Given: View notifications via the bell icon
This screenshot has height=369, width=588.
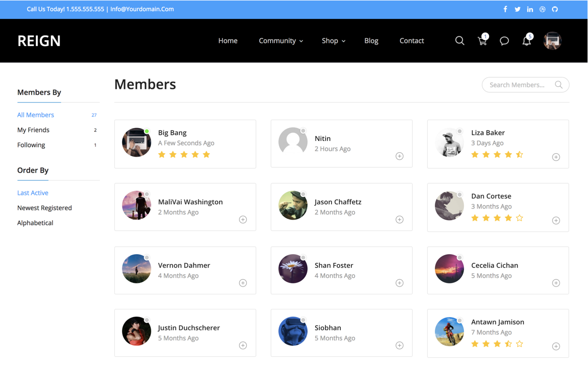Looking at the screenshot, I should [526, 41].
